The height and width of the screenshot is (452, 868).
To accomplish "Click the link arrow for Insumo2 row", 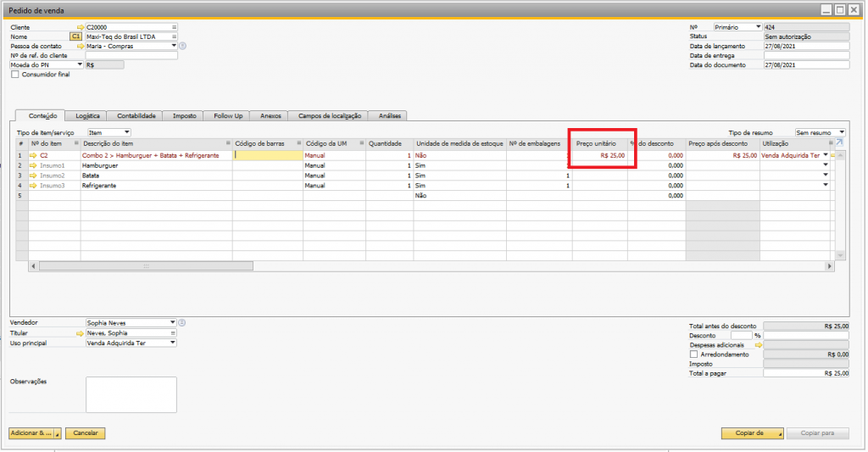I will [x=34, y=176].
